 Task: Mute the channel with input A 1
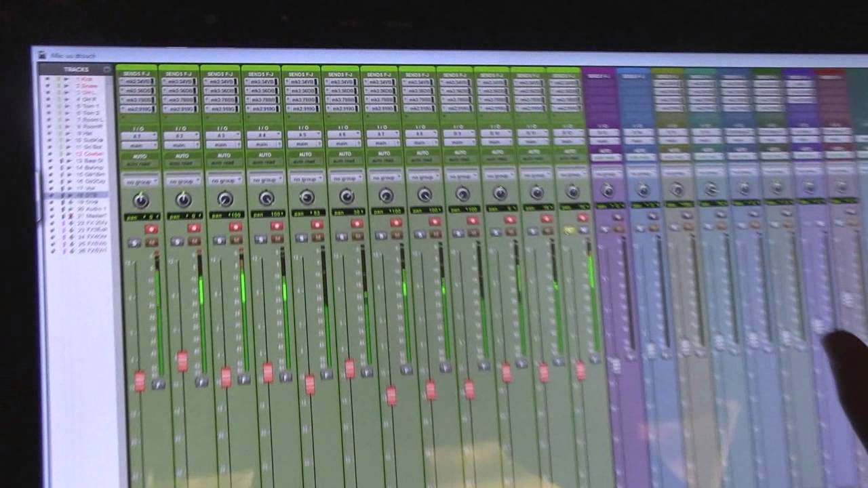coord(152,242)
